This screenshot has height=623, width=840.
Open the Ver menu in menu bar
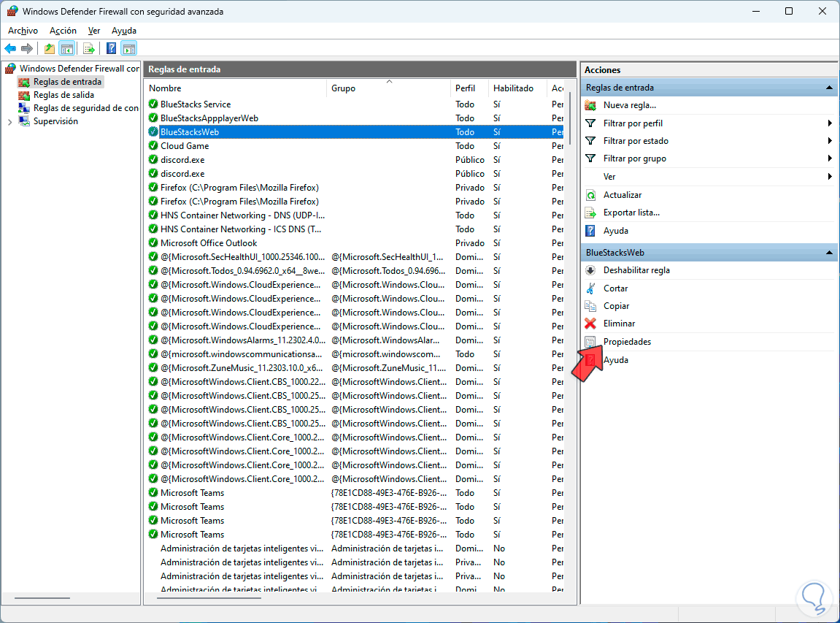click(x=94, y=31)
